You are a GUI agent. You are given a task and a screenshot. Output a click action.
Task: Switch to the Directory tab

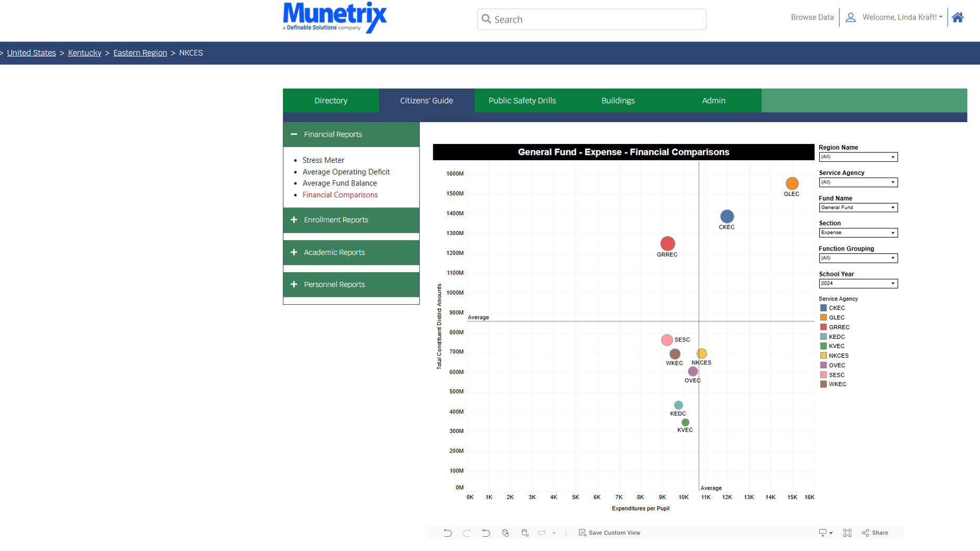pos(331,100)
